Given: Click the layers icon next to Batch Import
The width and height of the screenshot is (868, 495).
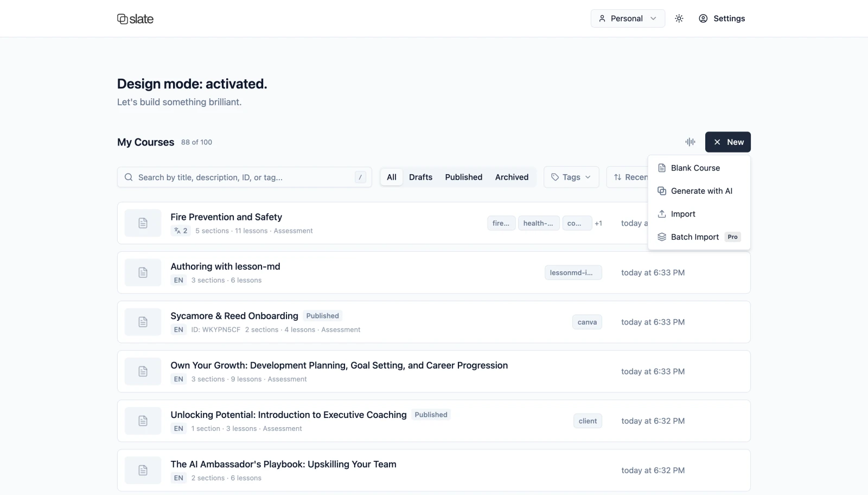Looking at the screenshot, I should [x=662, y=237].
